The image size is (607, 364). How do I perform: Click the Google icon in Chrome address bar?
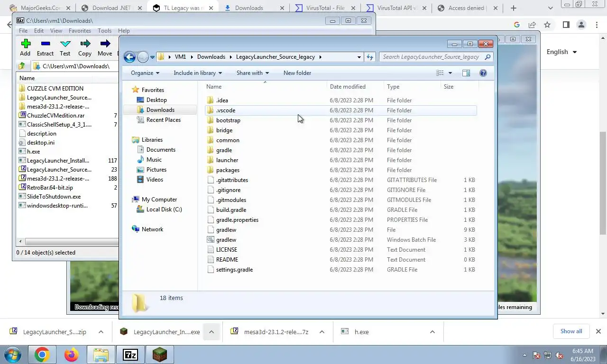[x=517, y=25]
